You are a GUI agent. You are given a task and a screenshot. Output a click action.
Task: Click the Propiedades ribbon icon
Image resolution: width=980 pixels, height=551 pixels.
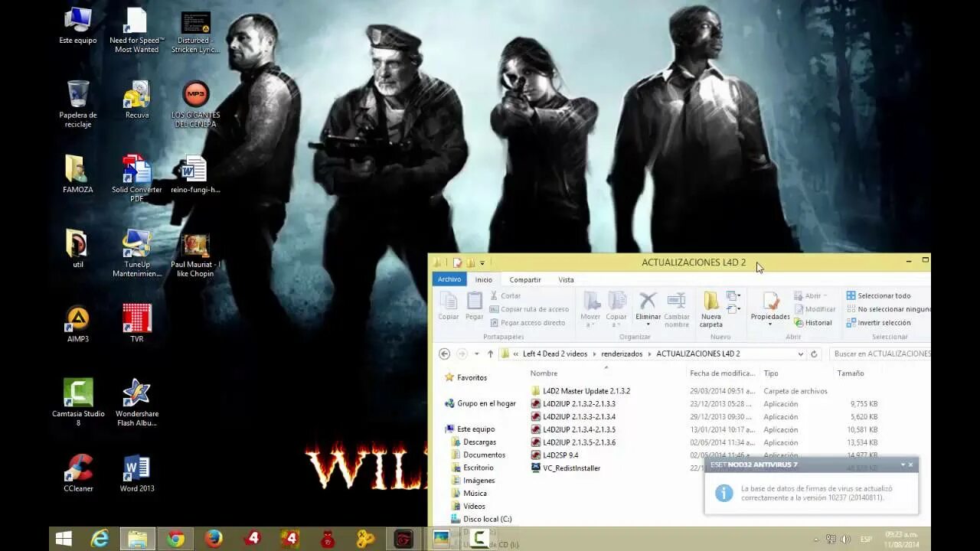tap(770, 302)
